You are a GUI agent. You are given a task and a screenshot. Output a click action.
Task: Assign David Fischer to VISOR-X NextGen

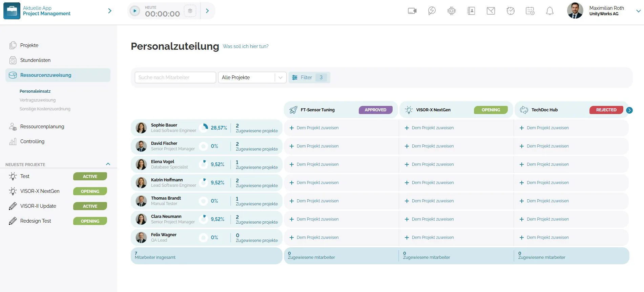click(430, 146)
